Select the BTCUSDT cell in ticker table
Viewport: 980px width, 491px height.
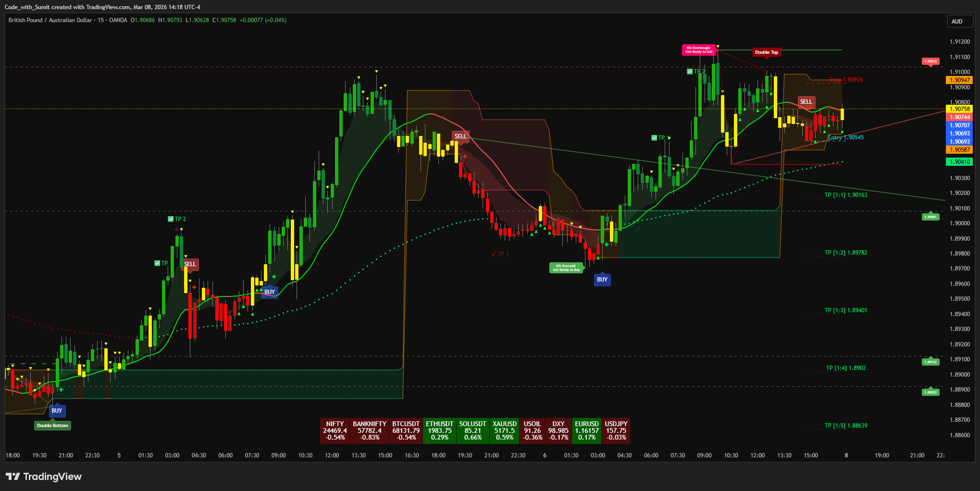[x=406, y=430]
